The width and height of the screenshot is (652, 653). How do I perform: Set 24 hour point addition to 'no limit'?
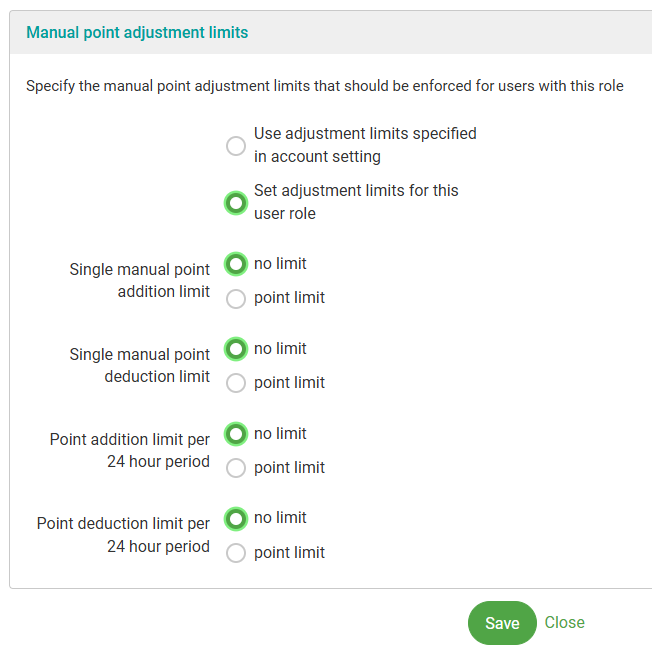(x=236, y=434)
